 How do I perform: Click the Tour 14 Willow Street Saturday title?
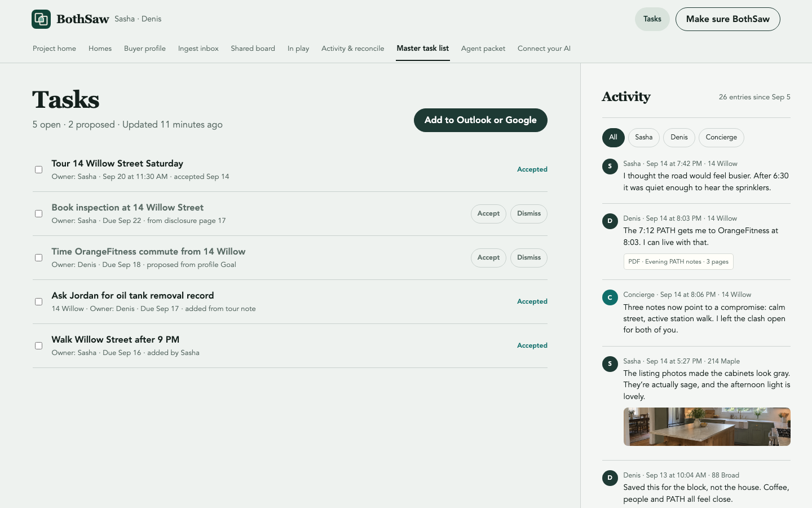[117, 164]
